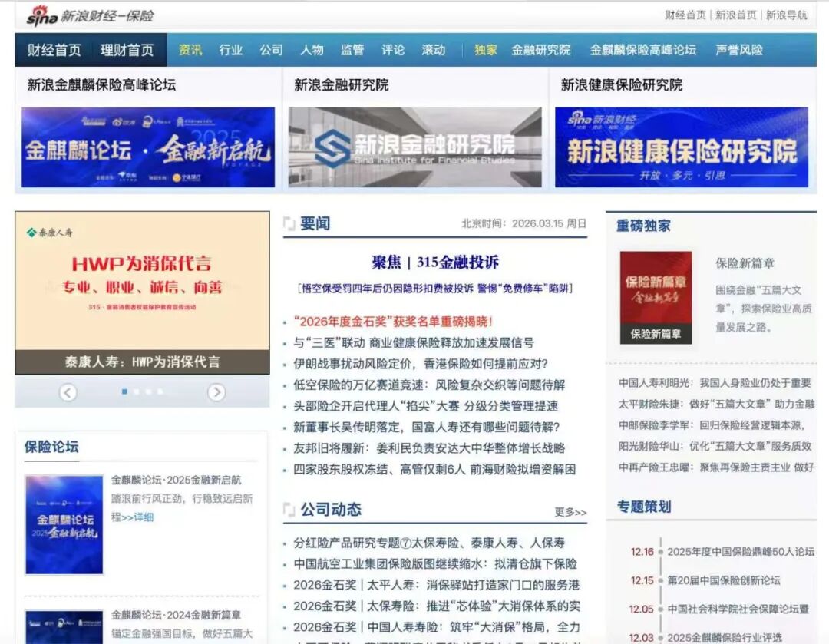829x644 pixels.
Task: Expand 公司动态 with 更多>> link
Action: pyautogui.click(x=570, y=512)
